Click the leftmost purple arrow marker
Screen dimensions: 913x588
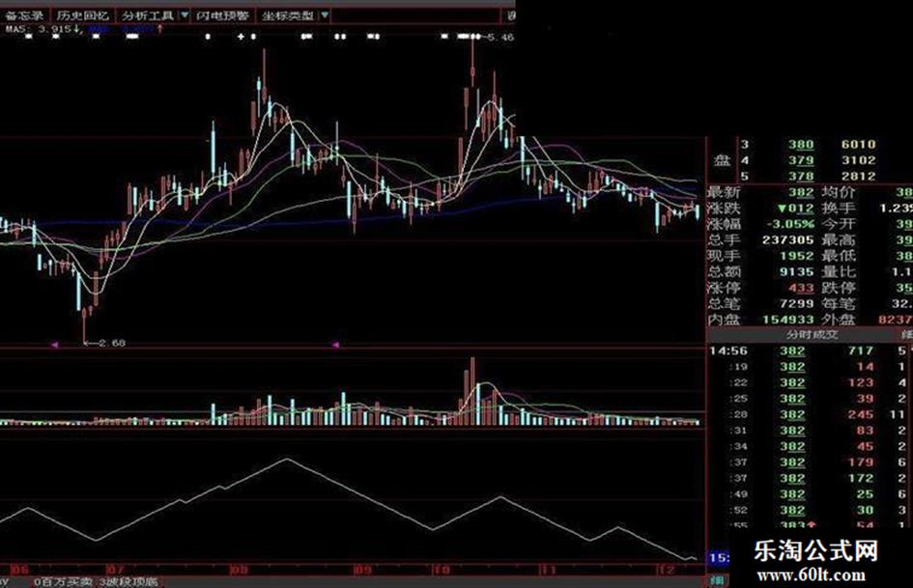pyautogui.click(x=54, y=345)
